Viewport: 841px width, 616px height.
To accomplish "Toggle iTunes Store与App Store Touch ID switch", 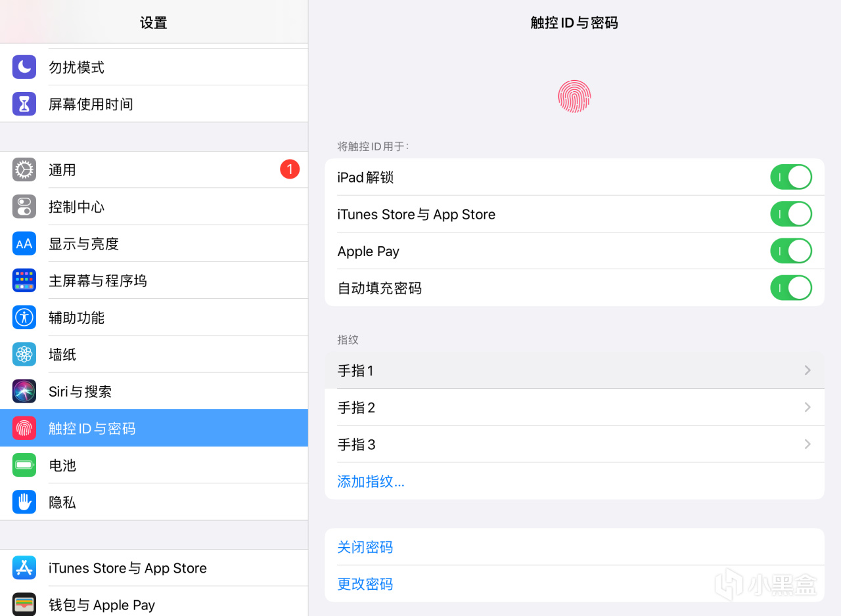I will 791,214.
